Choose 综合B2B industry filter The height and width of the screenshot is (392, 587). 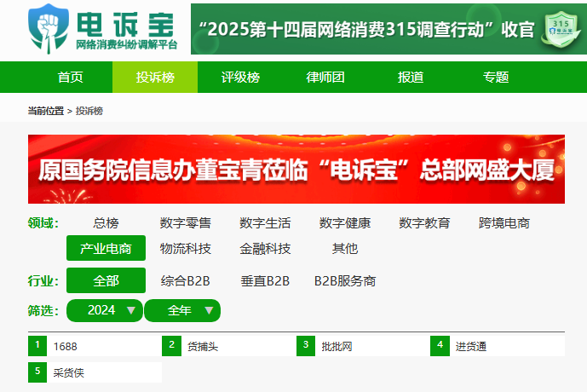(x=186, y=280)
